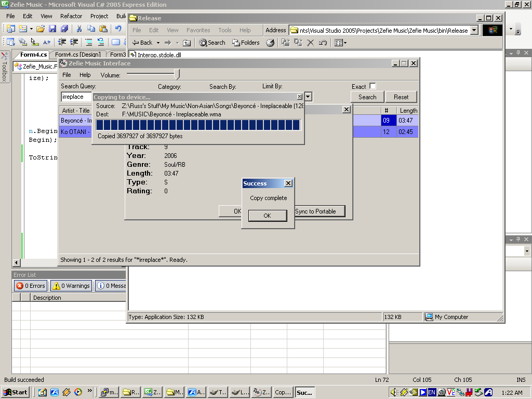The image size is (532, 399).
Task: Click the Cut scissors icon
Action: pos(79,29)
